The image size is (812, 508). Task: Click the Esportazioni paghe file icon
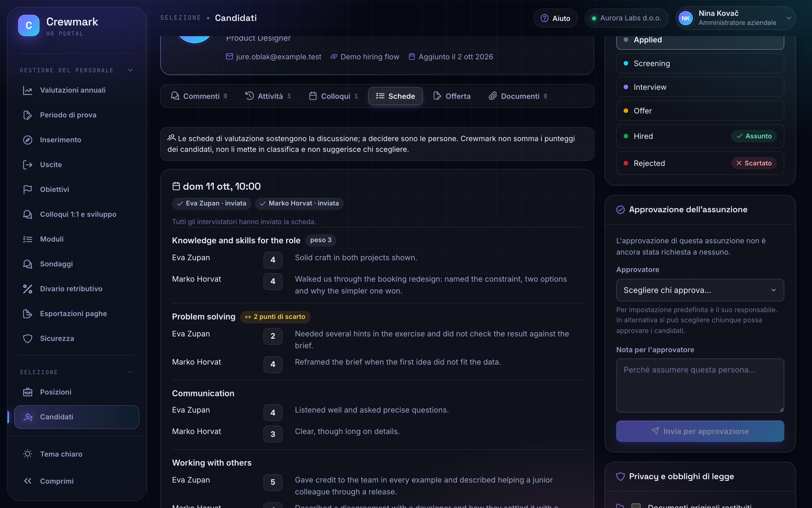[x=27, y=314]
